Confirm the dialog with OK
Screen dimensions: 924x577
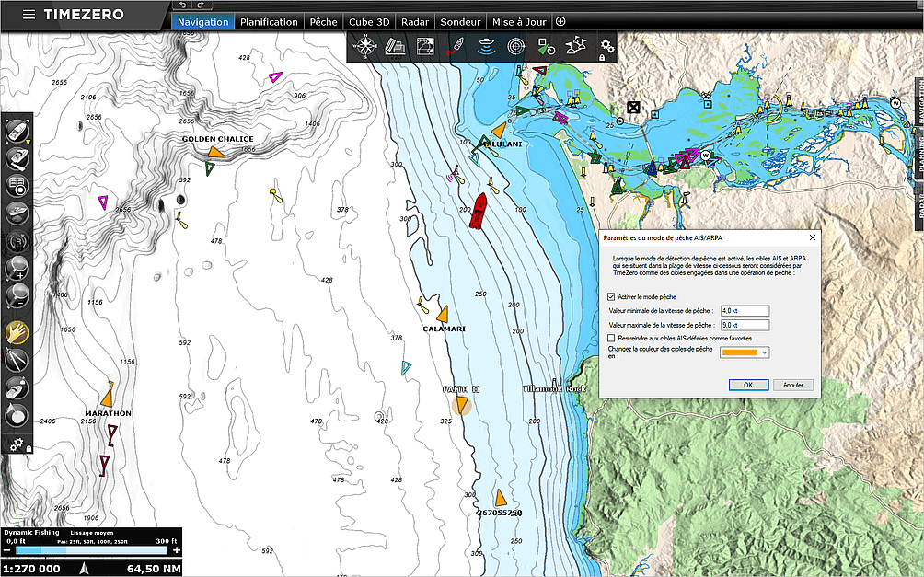coord(748,385)
